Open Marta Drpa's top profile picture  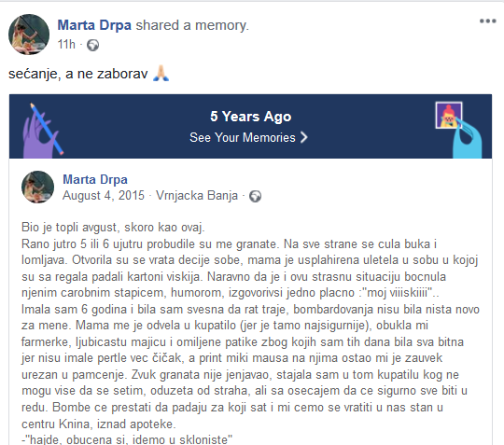[x=29, y=35]
